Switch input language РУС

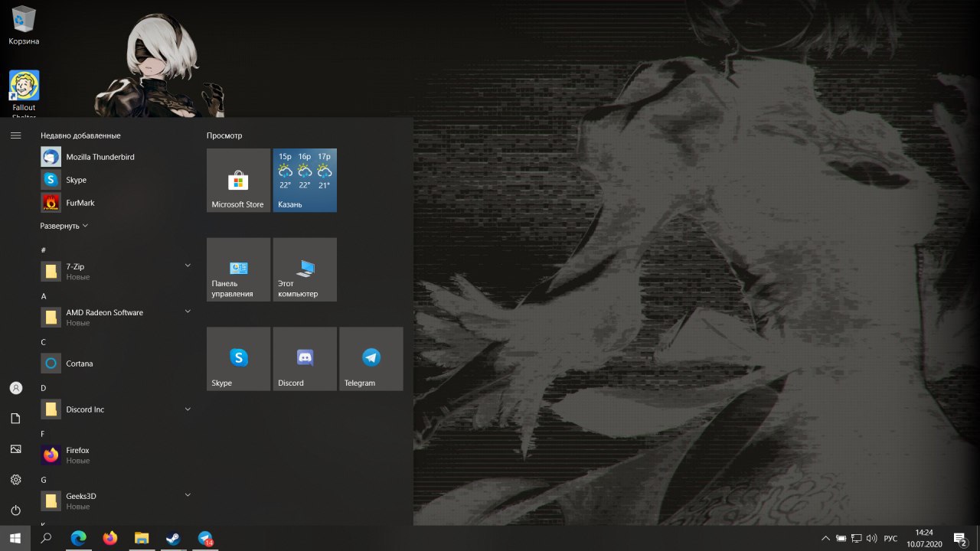click(x=890, y=539)
